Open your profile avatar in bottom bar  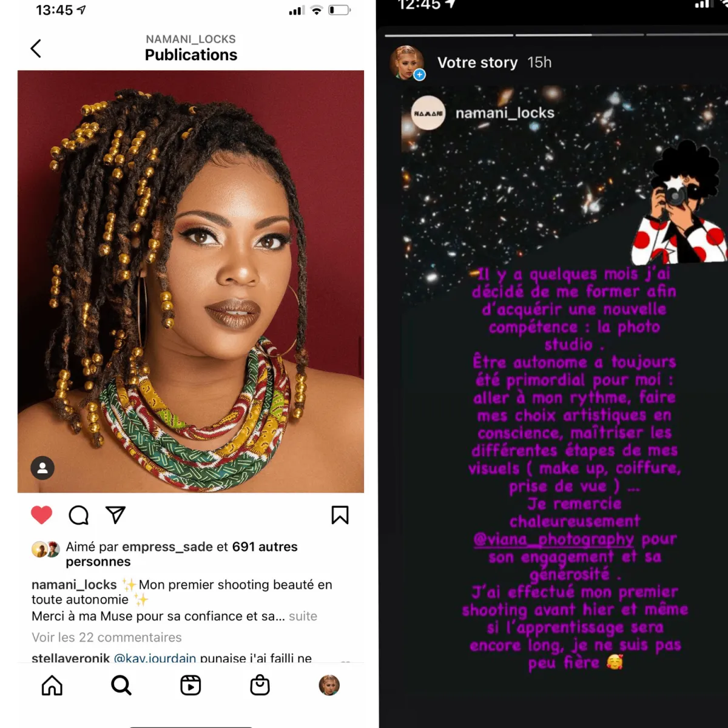click(x=329, y=685)
